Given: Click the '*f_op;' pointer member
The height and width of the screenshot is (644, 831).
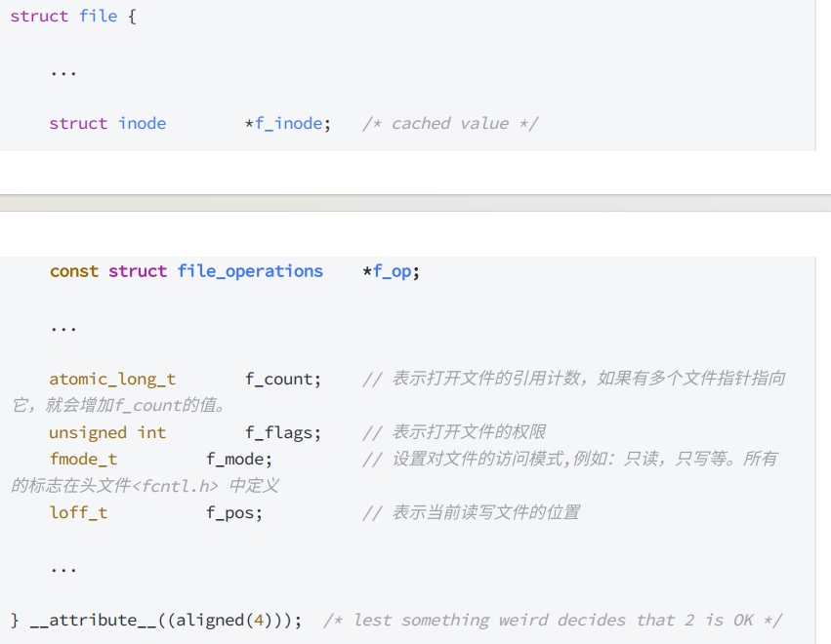Looking at the screenshot, I should tap(392, 271).
